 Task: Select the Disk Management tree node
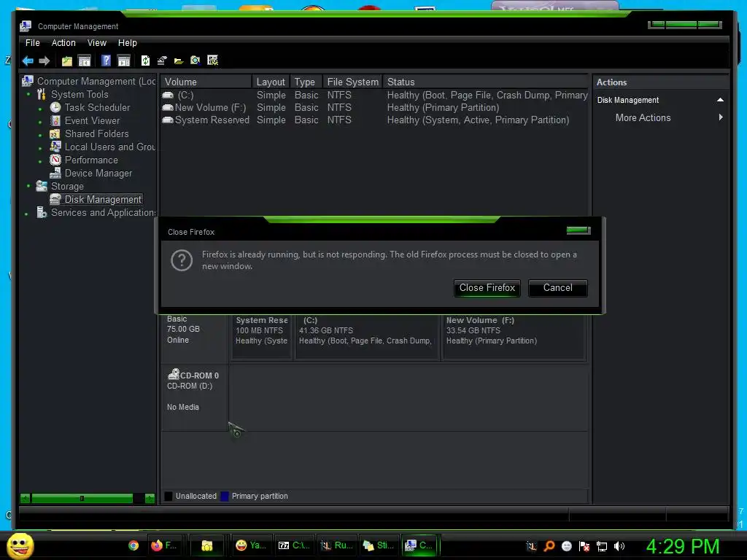[x=103, y=200]
